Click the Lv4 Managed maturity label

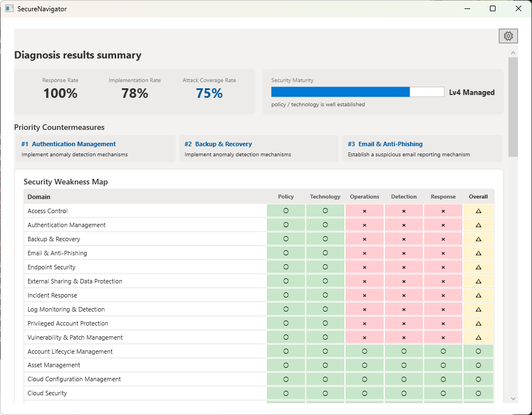pos(472,92)
